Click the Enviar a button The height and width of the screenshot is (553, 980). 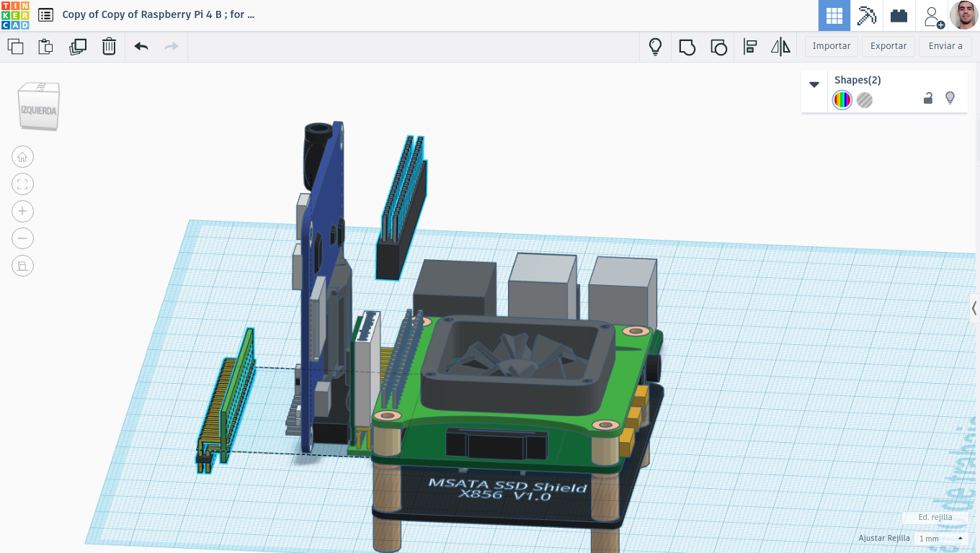click(945, 46)
